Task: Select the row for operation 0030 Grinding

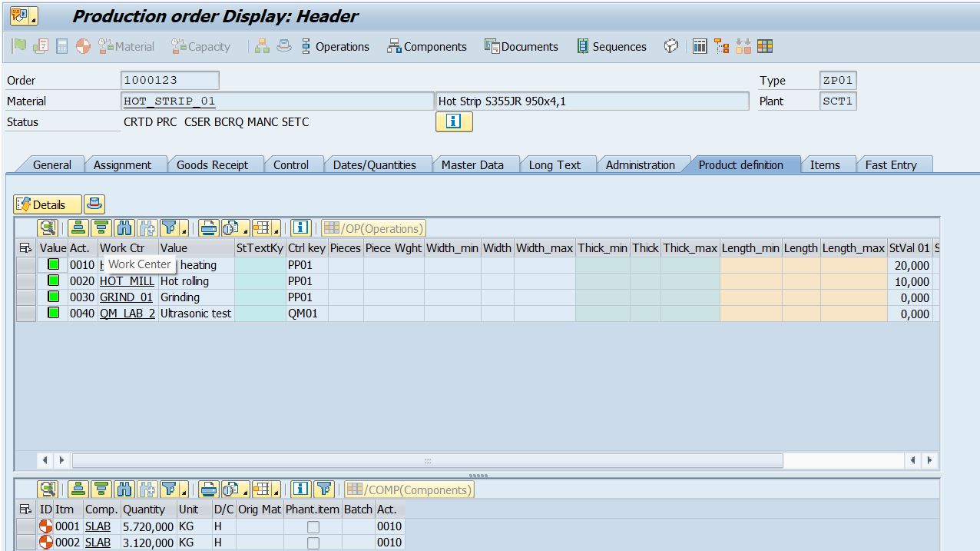Action: (26, 297)
